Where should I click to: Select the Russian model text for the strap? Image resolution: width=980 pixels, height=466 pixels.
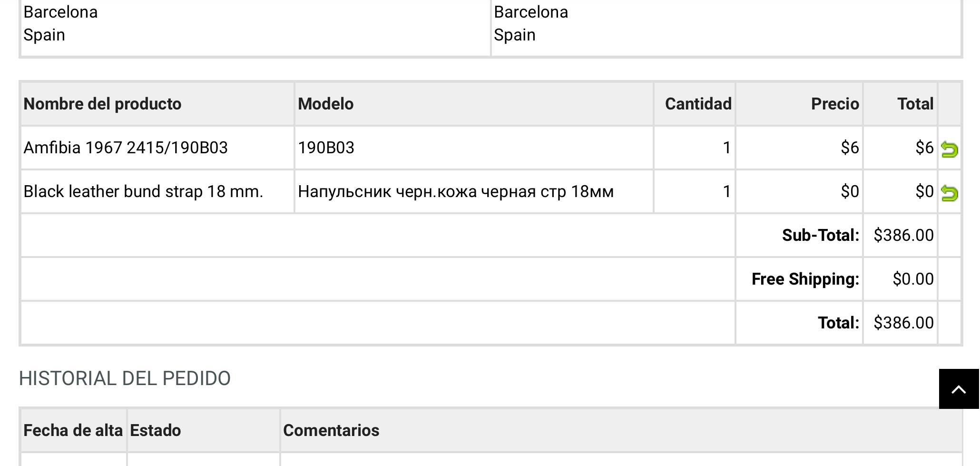[x=456, y=192]
